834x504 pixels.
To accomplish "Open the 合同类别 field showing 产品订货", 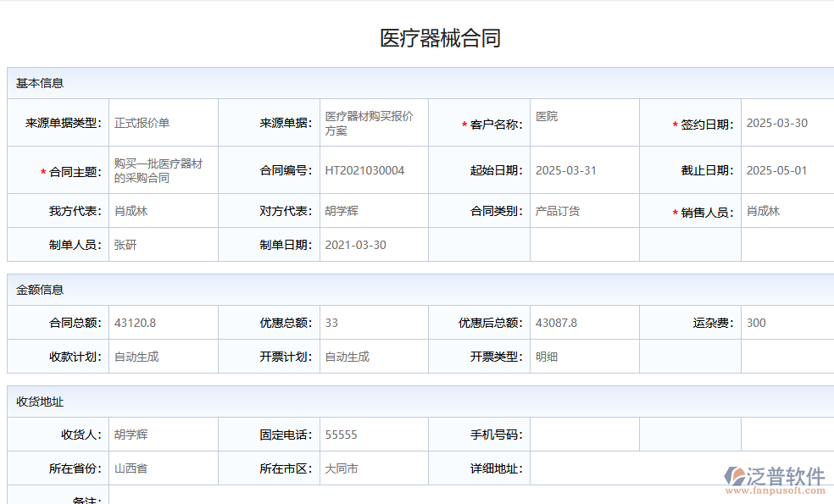I will click(585, 211).
